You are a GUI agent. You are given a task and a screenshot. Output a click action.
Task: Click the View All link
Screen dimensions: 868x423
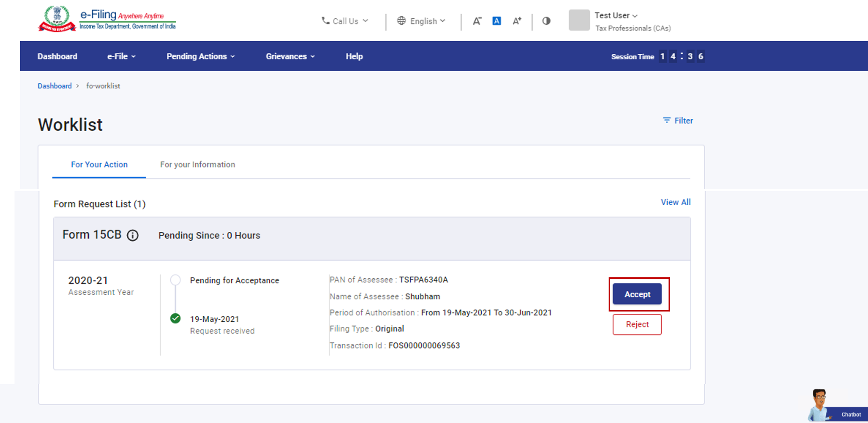676,202
